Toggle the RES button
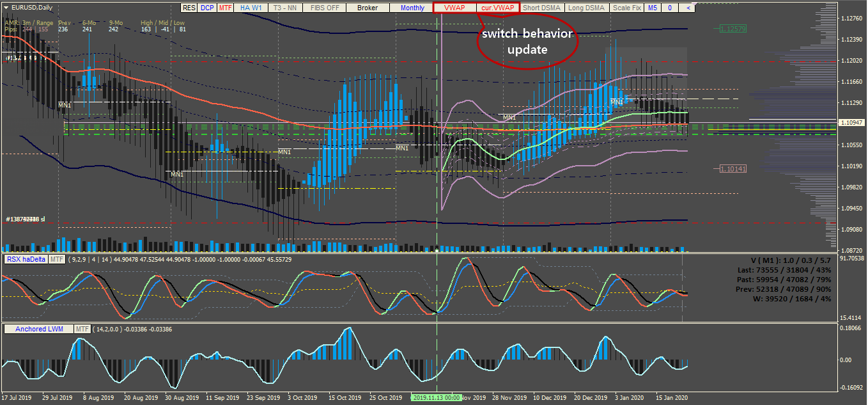Viewport: 868px width, 405px height. pos(189,8)
